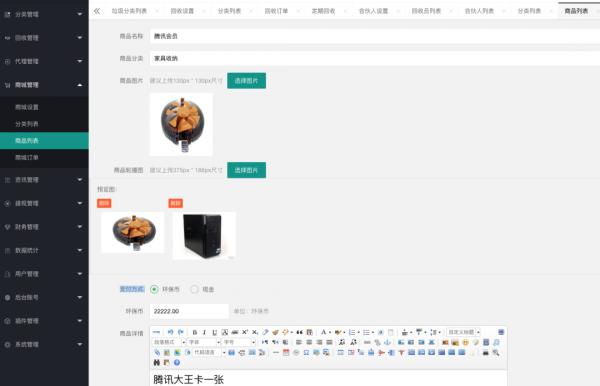Switch to the 垃圾分类列表 tab
The height and width of the screenshot is (386, 600).
129,11
